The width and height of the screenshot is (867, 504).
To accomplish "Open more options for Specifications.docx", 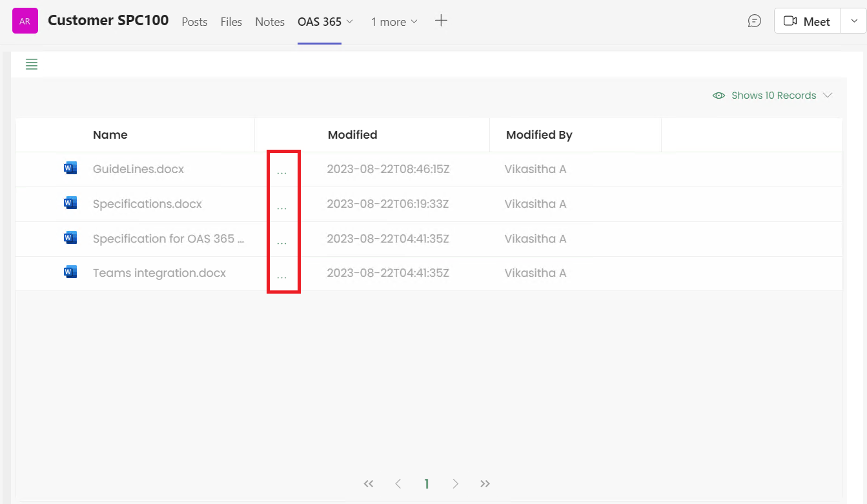I will tap(281, 207).
